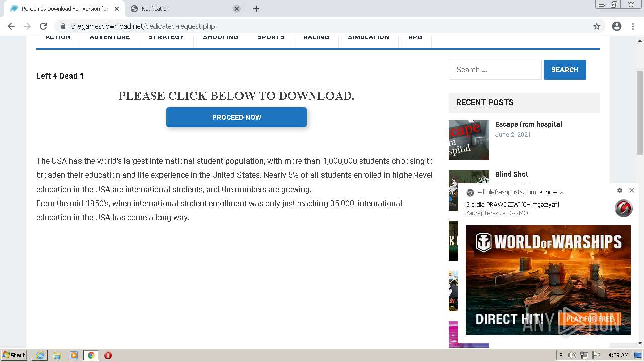Open the RACING category menu

(x=316, y=37)
